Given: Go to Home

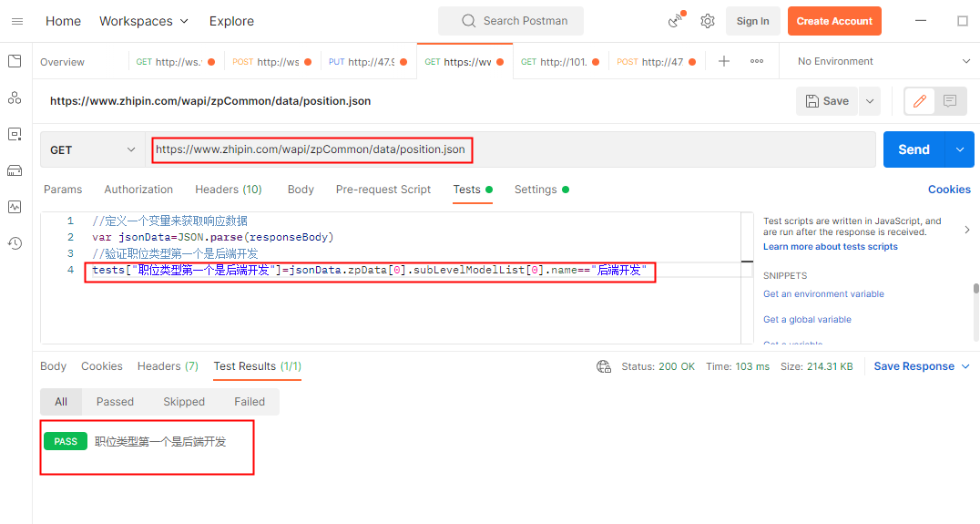Looking at the screenshot, I should tap(63, 21).
